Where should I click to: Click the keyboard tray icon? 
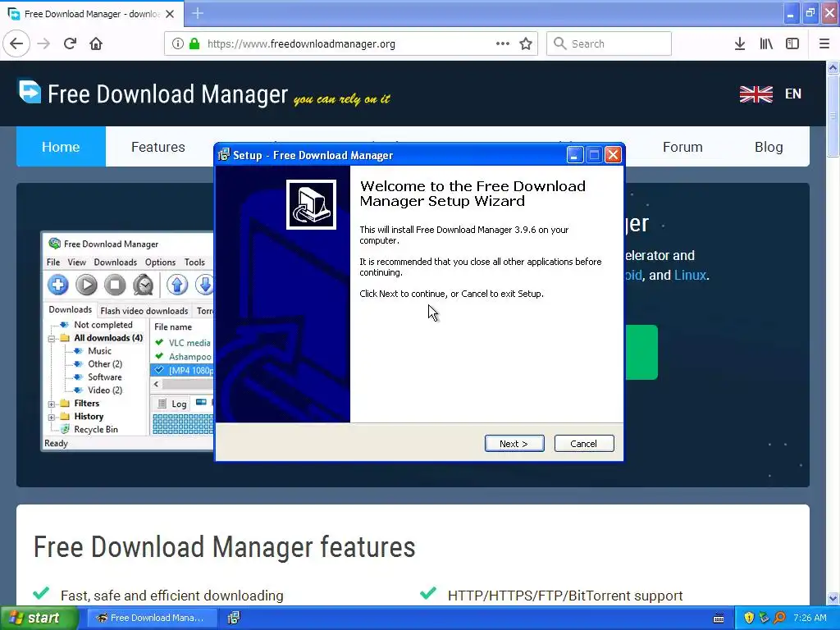719,619
